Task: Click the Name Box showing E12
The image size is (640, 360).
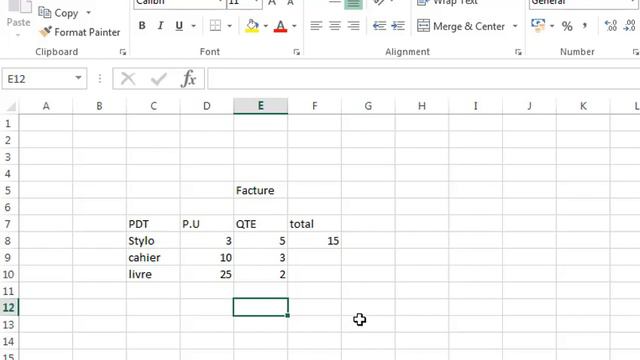Action: click(38, 79)
